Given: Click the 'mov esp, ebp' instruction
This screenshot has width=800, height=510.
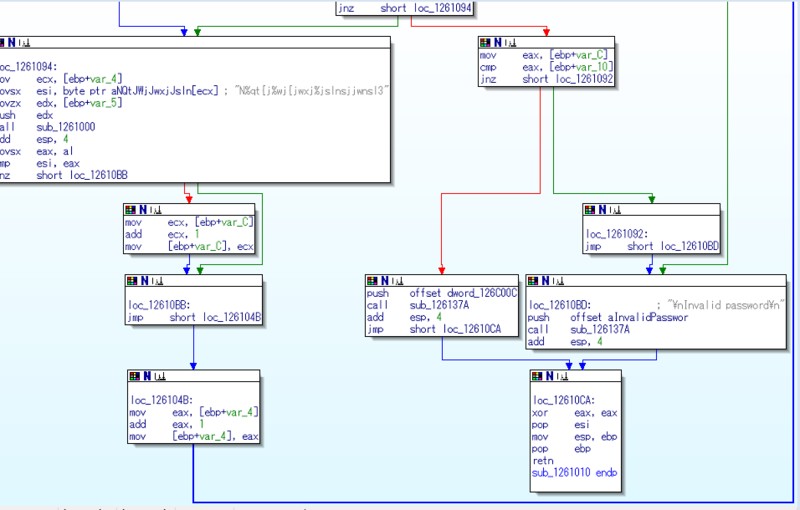Looking at the screenshot, I should pos(574,437).
